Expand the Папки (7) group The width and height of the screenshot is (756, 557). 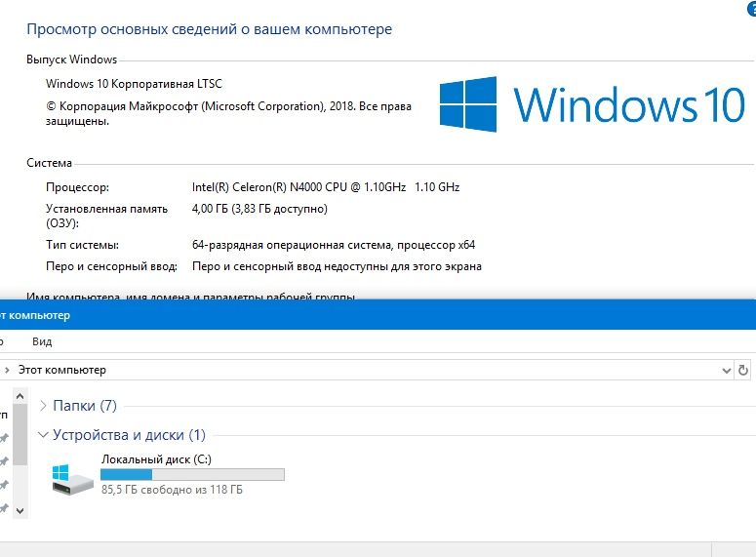tap(43, 406)
